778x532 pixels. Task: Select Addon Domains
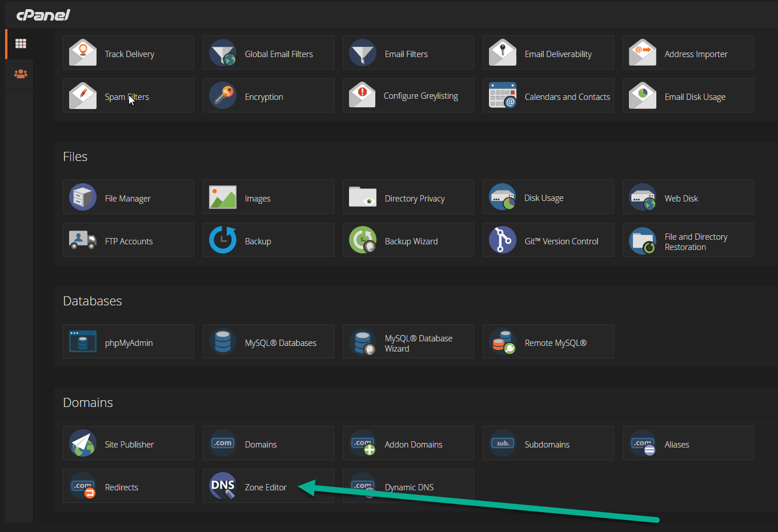click(x=413, y=445)
